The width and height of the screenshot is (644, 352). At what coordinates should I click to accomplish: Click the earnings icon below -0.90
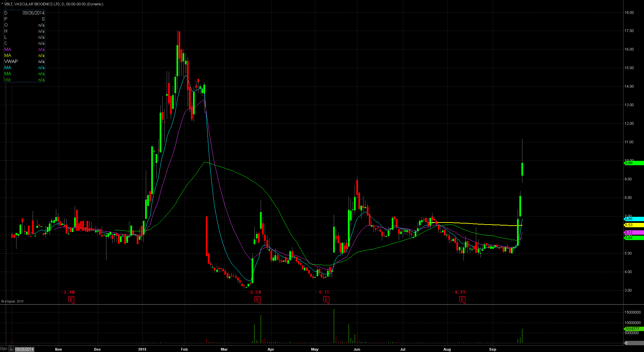tap(257, 299)
